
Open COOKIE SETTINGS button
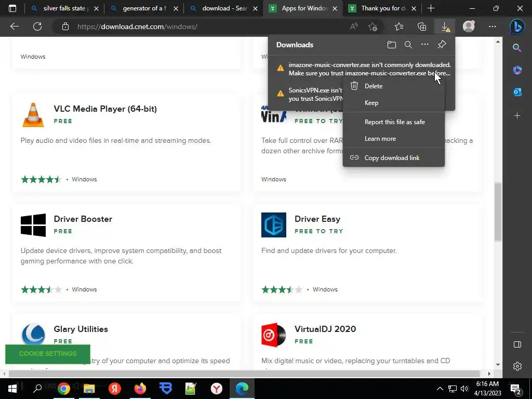pyautogui.click(x=48, y=353)
